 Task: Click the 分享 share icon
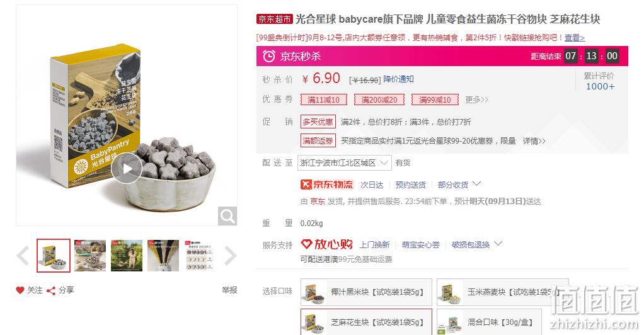pyautogui.click(x=51, y=291)
